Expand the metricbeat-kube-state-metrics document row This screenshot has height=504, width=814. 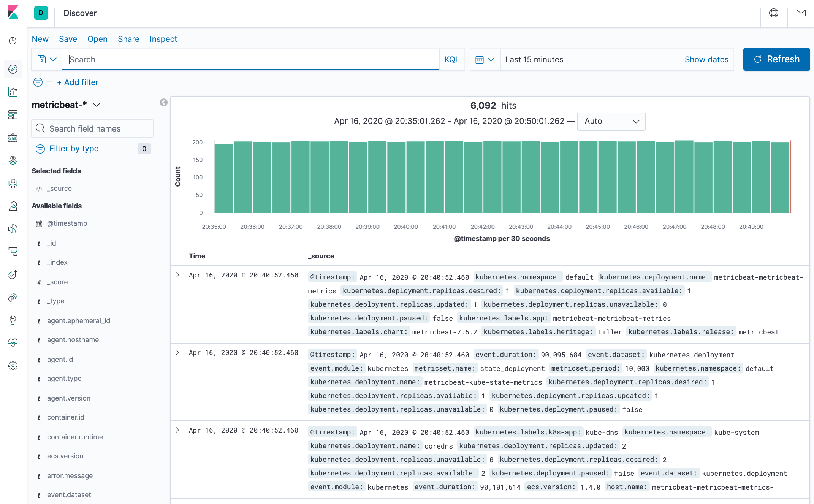pyautogui.click(x=177, y=352)
